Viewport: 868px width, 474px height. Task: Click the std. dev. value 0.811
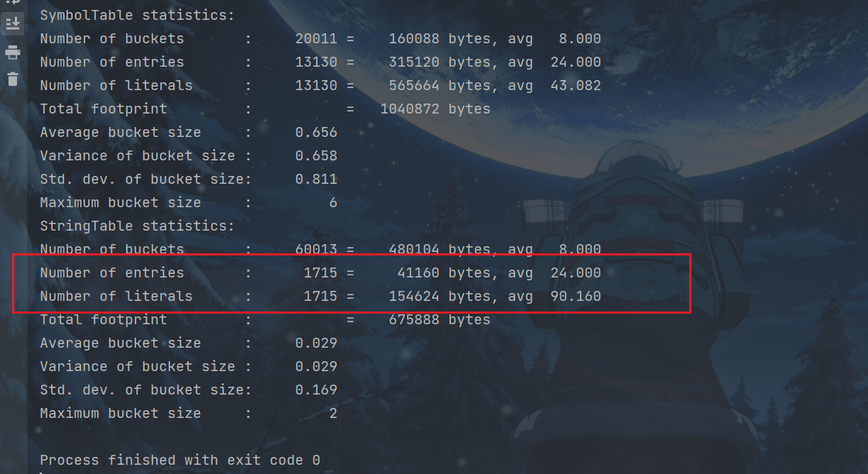click(x=316, y=179)
